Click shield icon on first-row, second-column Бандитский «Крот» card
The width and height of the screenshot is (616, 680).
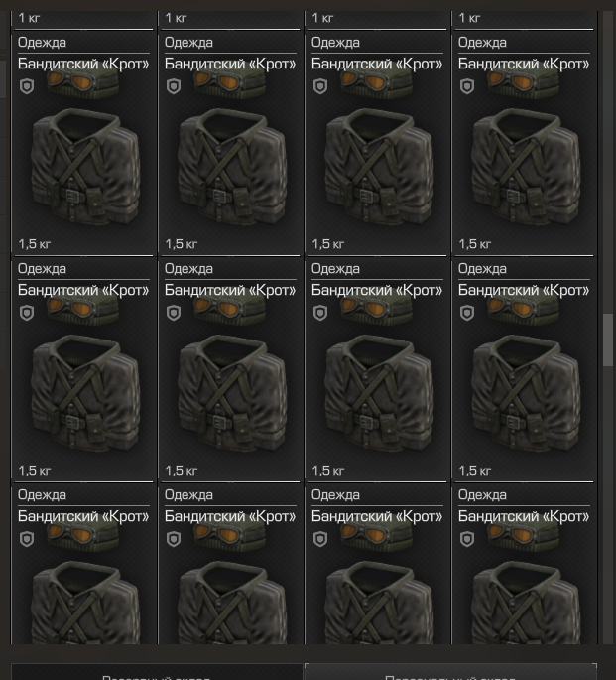[x=174, y=86]
